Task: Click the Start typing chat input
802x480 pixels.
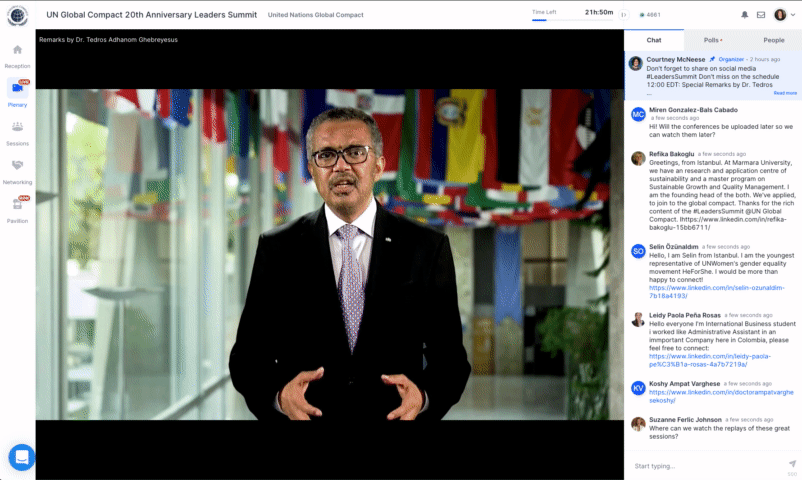Action: click(705, 466)
